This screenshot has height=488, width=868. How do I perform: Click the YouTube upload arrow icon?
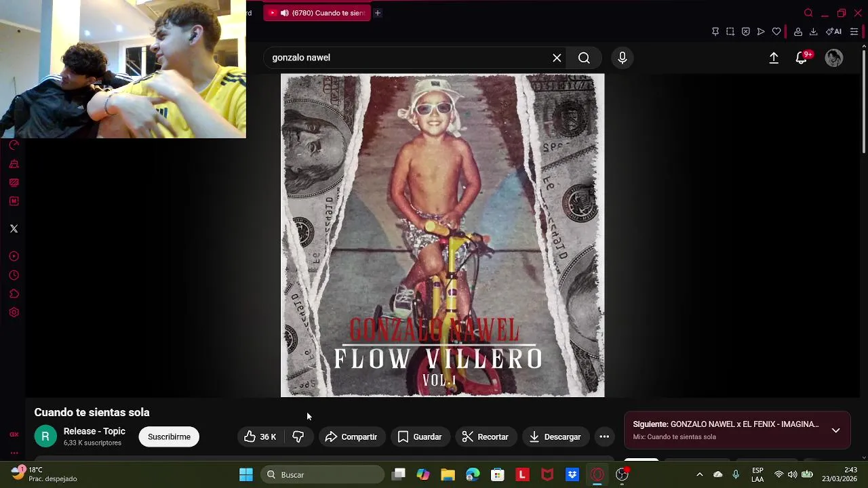coord(774,58)
